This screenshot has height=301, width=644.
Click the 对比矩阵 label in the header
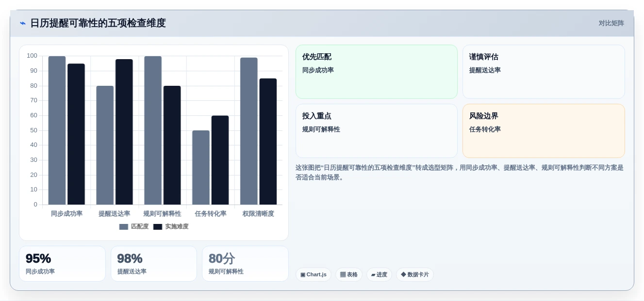611,23
